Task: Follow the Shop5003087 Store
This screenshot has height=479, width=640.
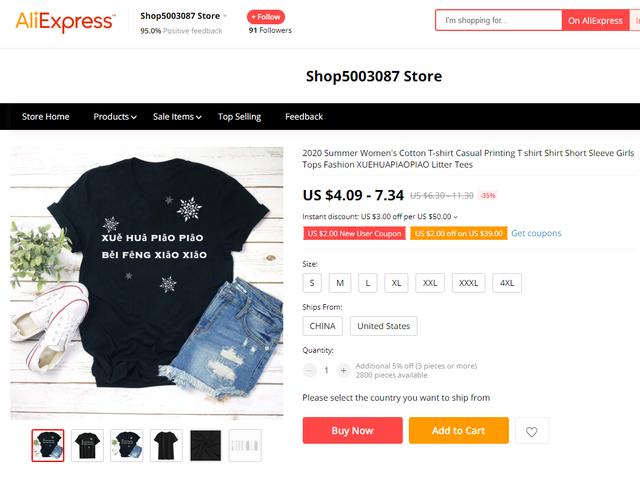Action: click(266, 17)
